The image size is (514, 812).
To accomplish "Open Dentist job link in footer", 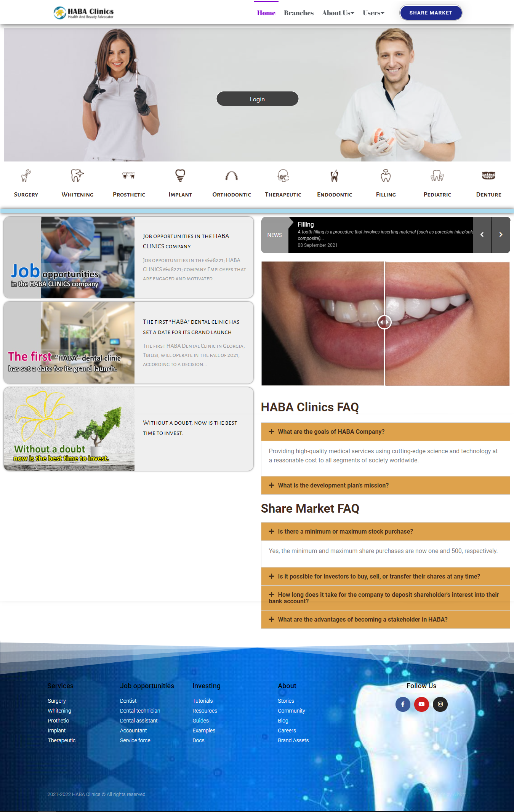I will (128, 701).
